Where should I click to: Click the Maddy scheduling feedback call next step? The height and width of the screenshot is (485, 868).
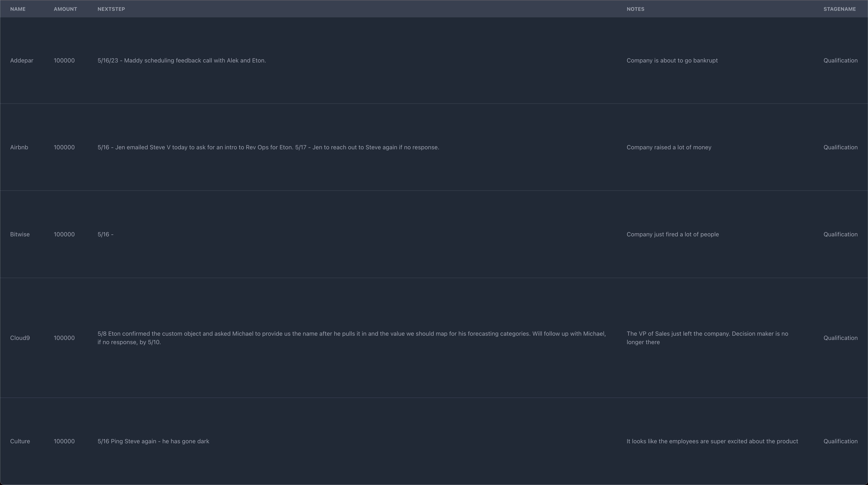pos(182,61)
